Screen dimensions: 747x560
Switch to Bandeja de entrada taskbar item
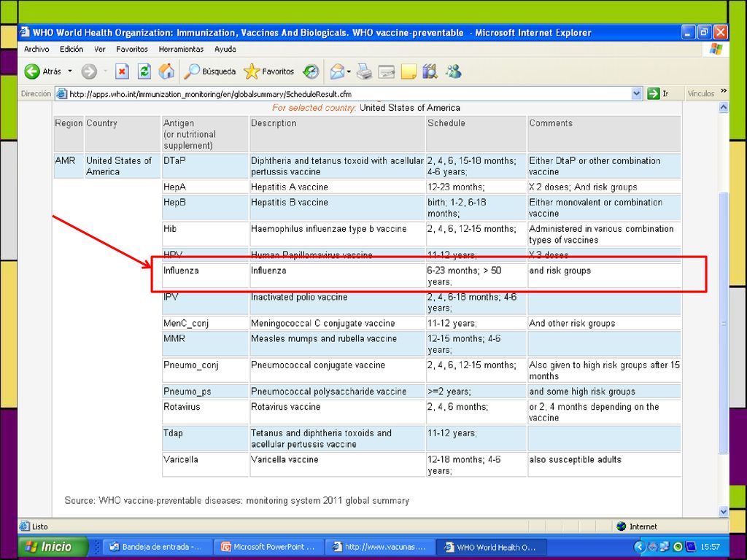(157, 547)
